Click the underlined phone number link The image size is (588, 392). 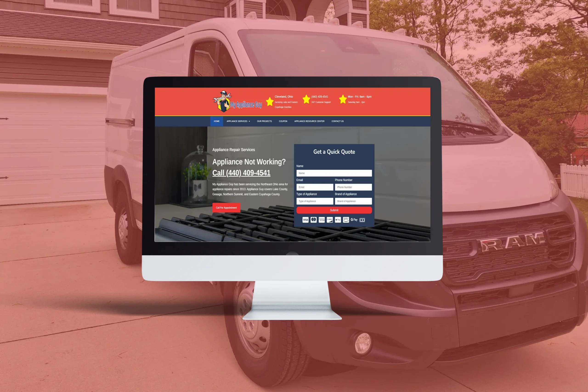pos(241,173)
